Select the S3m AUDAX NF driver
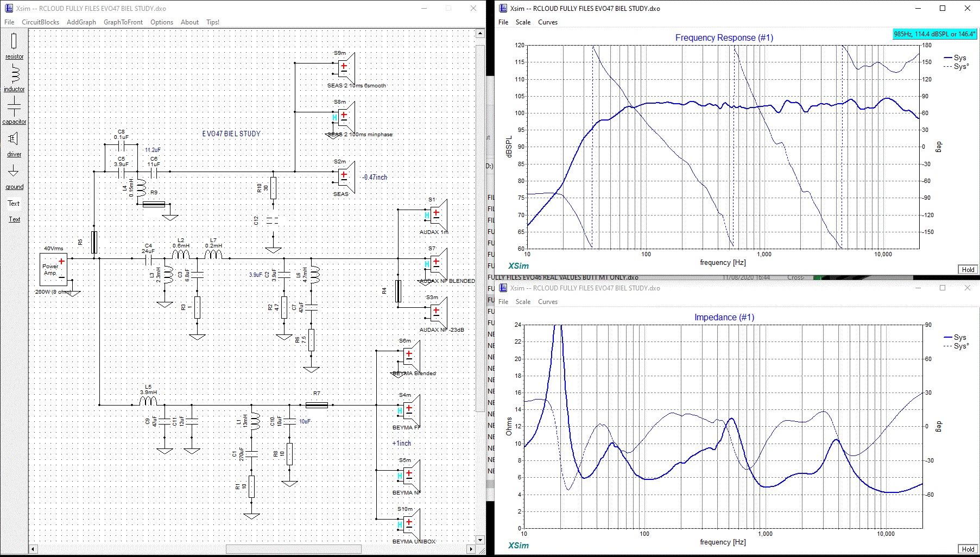 [x=436, y=313]
